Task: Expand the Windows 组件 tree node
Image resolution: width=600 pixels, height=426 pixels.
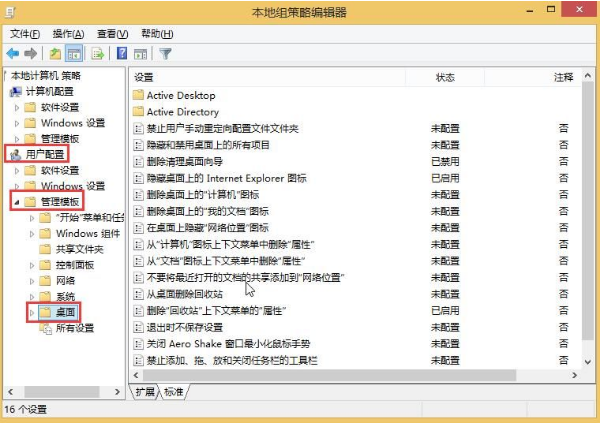Action: [x=32, y=234]
